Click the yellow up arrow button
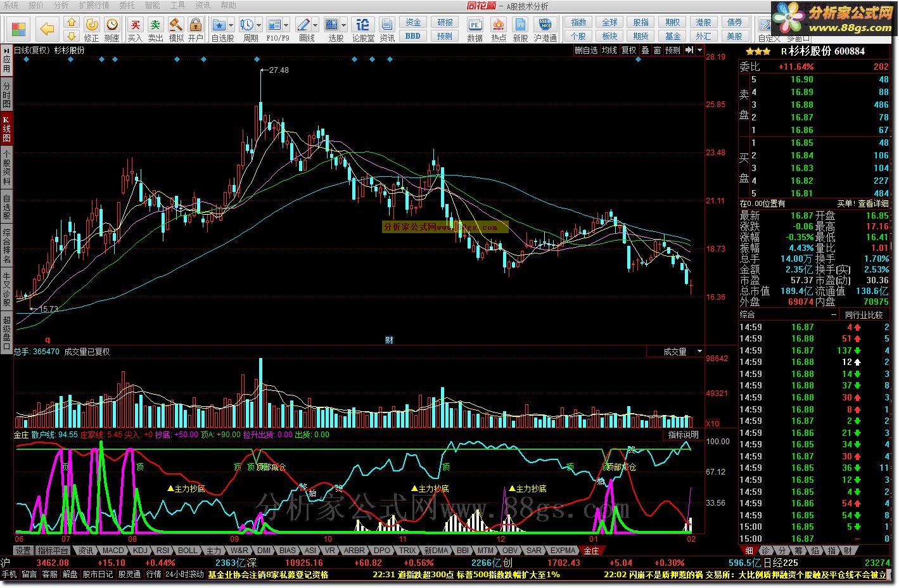Screen dimensions: 899x588 [x=72, y=23]
